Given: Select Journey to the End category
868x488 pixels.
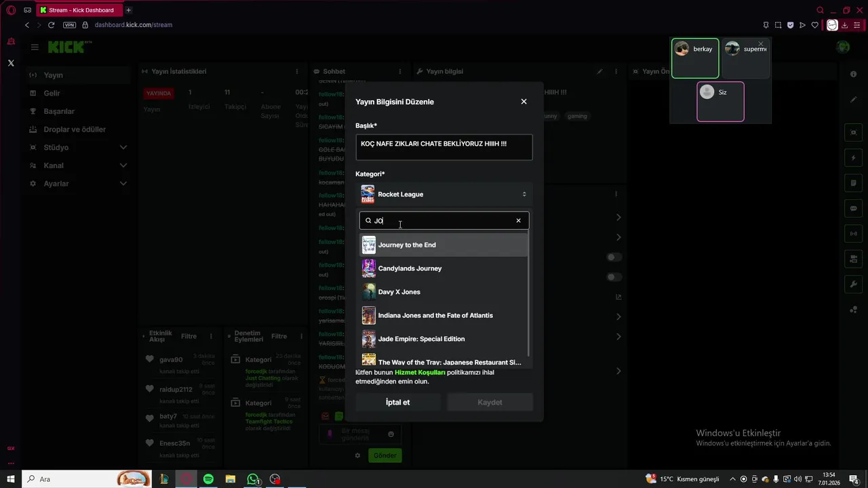Looking at the screenshot, I should (x=443, y=245).
